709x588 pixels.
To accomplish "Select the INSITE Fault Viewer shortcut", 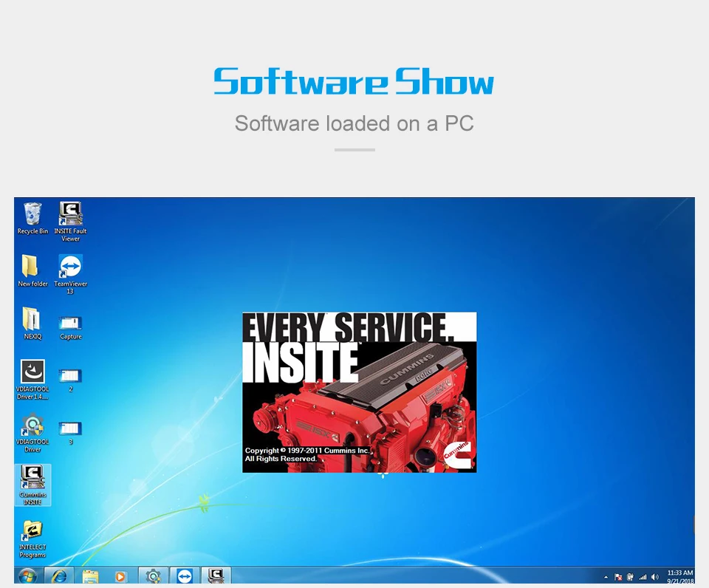I will click(x=71, y=222).
